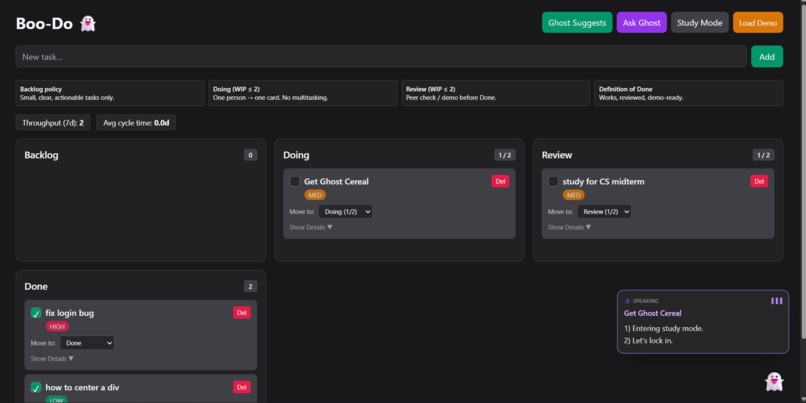The width and height of the screenshot is (806, 403).
Task: Click the 'how to center a div' task title
Action: (82, 387)
